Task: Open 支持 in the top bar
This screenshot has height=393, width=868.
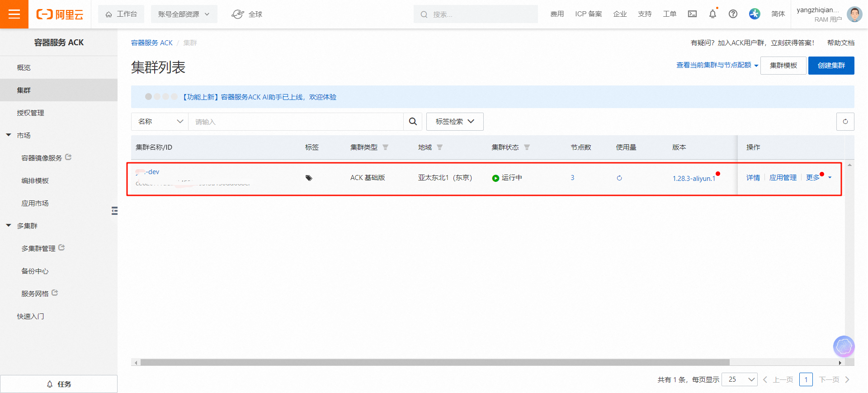Action: click(x=645, y=14)
